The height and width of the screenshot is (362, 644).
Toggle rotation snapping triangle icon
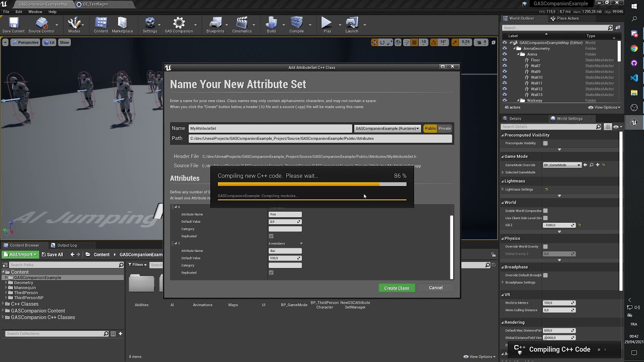click(x=434, y=42)
